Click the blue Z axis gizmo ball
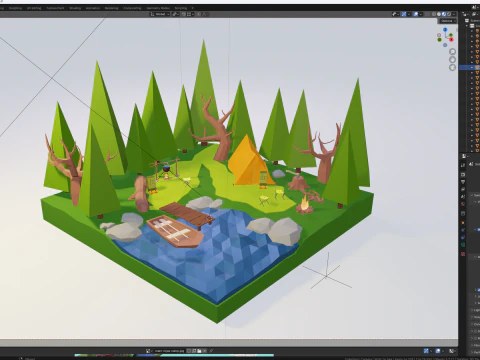The width and height of the screenshot is (480, 360). pos(445,30)
